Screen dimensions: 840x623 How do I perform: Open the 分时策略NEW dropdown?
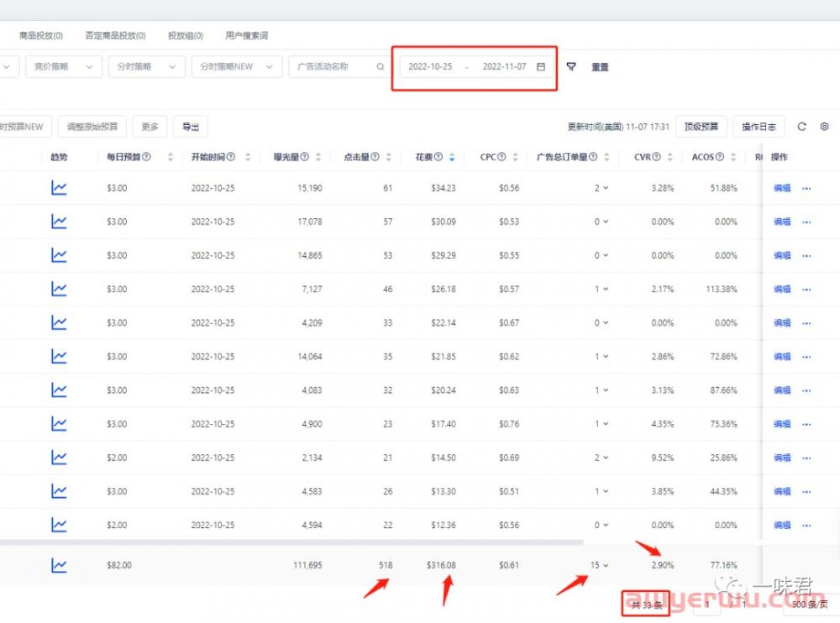[237, 67]
